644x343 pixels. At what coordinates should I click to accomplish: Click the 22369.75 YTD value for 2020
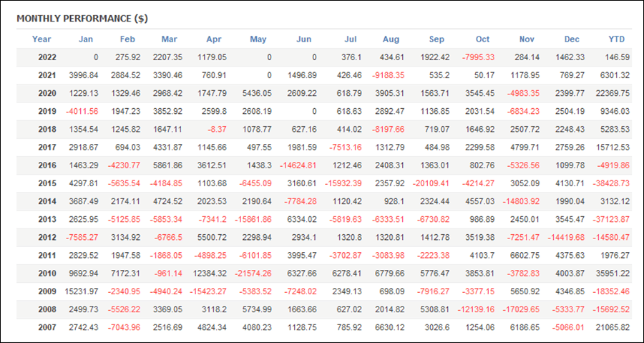(x=612, y=94)
